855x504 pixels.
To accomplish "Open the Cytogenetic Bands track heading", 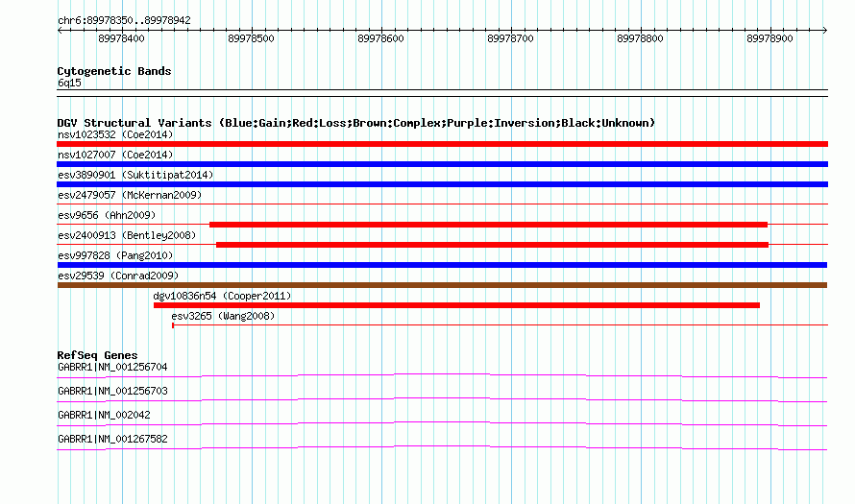I will tap(114, 71).
